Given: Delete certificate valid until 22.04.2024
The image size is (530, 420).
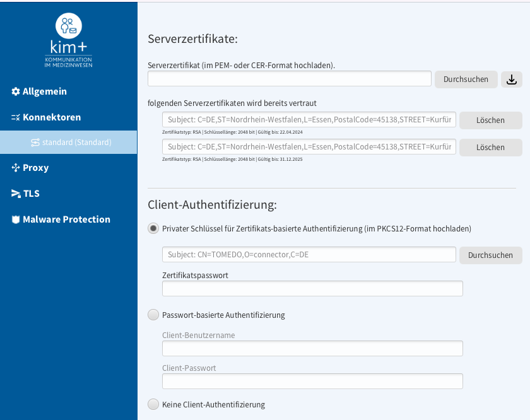Looking at the screenshot, I should pos(490,120).
